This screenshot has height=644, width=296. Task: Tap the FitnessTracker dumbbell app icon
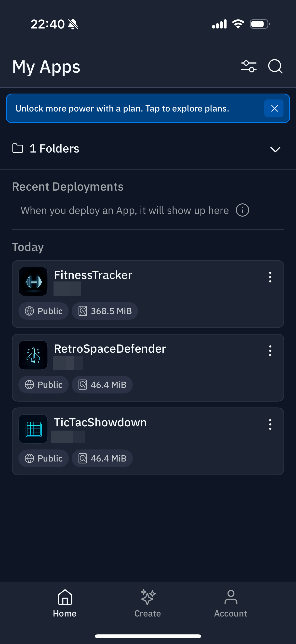coord(33,281)
